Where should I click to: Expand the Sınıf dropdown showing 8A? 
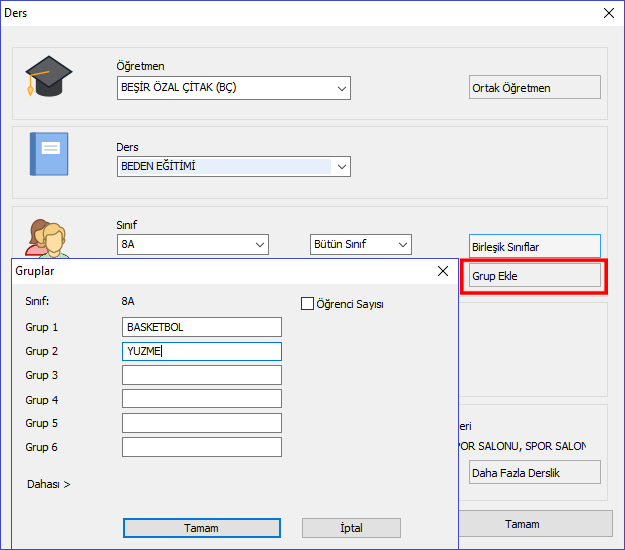click(193, 244)
